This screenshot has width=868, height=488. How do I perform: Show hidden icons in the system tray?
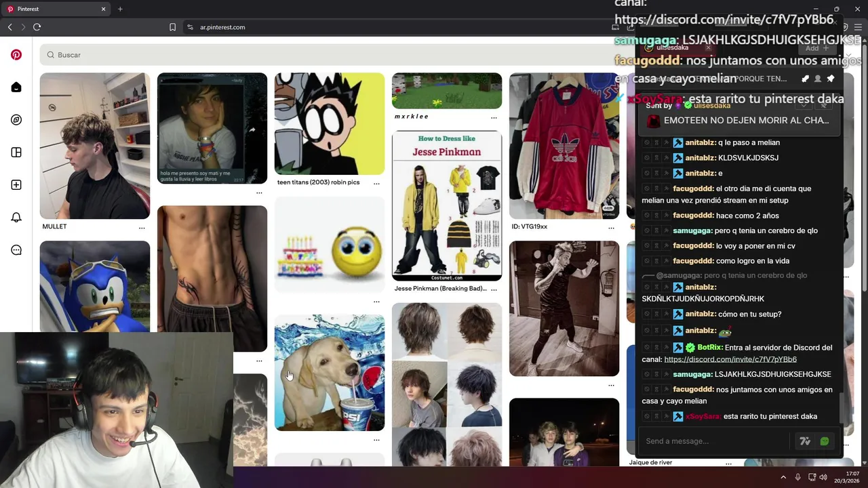[x=783, y=477]
